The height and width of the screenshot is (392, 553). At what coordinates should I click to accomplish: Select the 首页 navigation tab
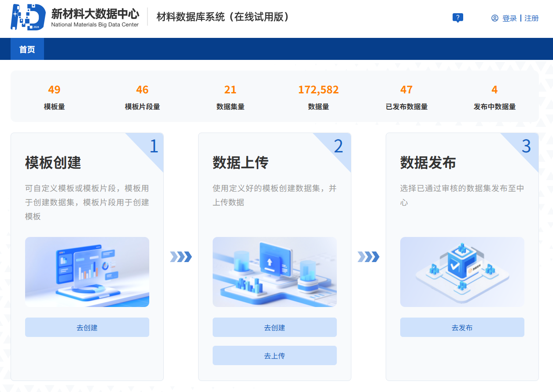(27, 49)
